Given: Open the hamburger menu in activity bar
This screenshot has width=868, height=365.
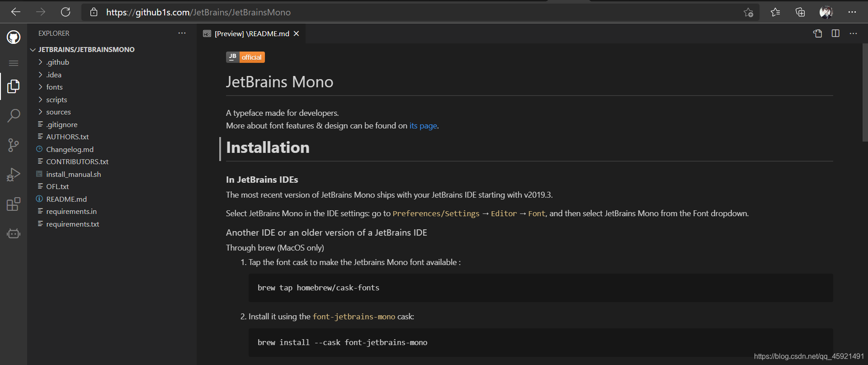Looking at the screenshot, I should [x=14, y=63].
